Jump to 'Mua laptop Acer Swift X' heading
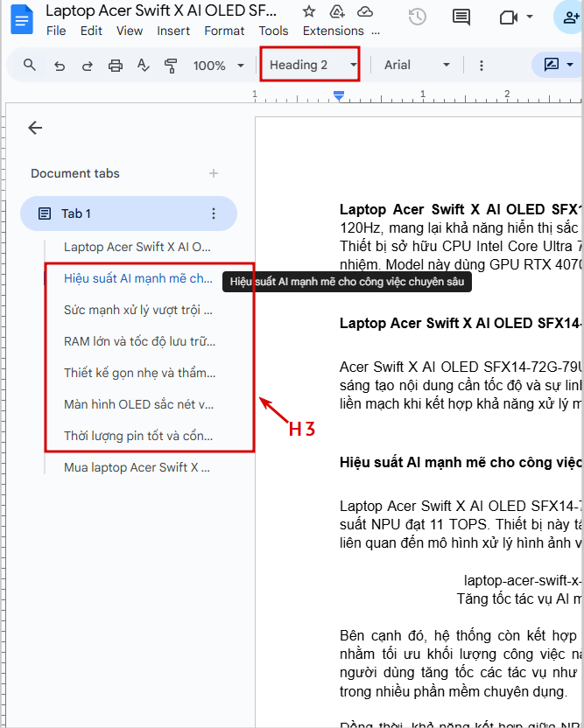Viewport: 584px width, 728px height. tap(137, 467)
